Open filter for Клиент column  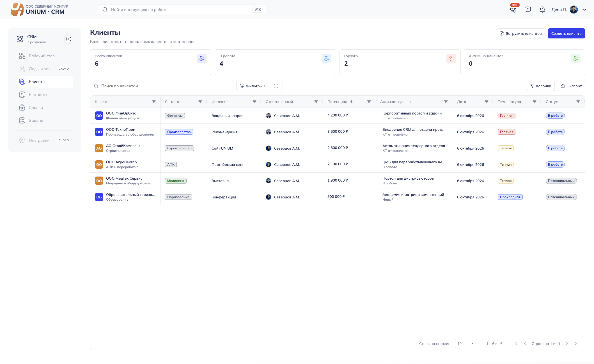click(x=154, y=102)
